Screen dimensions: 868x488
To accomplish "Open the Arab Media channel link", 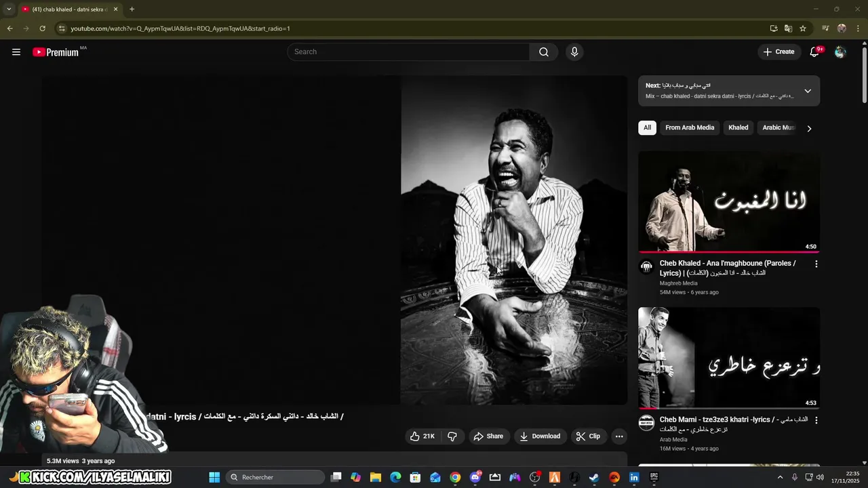I will [673, 440].
